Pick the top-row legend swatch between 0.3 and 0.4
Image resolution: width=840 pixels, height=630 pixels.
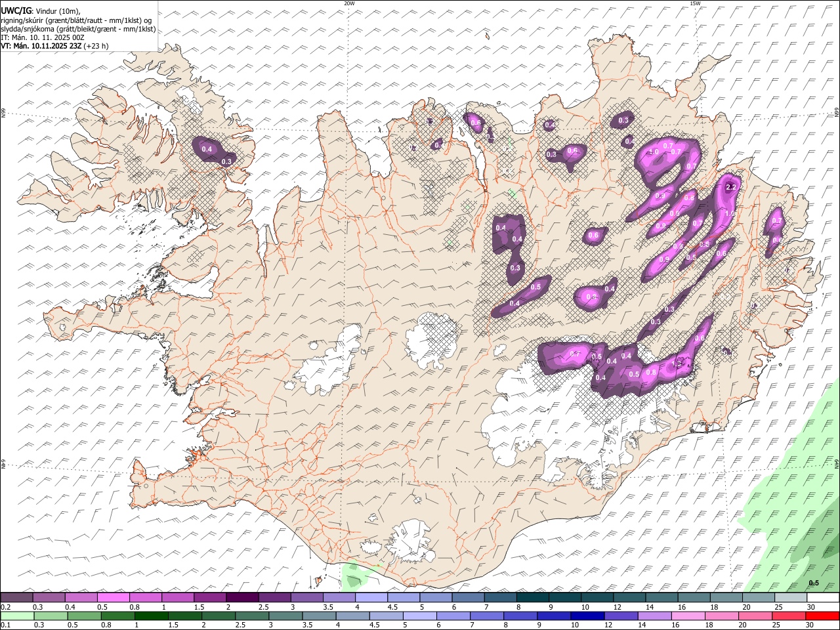point(49,597)
